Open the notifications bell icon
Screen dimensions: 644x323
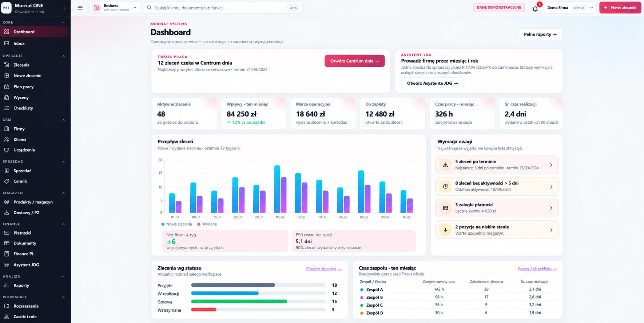coord(535,9)
